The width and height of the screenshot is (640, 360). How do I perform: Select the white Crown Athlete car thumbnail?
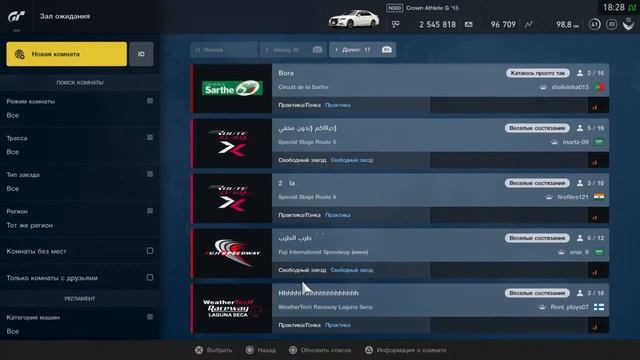point(354,19)
